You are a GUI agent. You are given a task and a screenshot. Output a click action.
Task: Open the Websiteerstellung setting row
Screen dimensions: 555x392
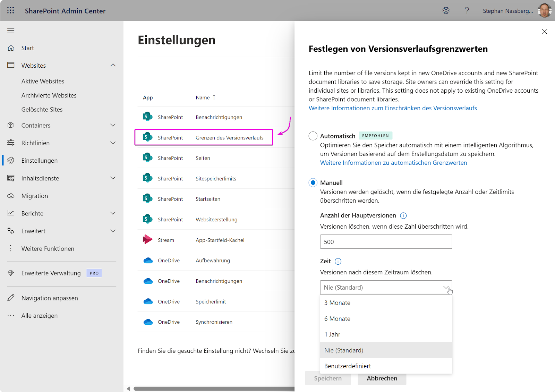216,219
